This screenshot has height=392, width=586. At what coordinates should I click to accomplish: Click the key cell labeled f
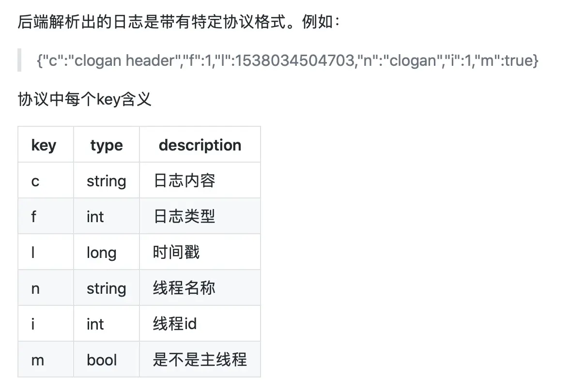pos(46,216)
